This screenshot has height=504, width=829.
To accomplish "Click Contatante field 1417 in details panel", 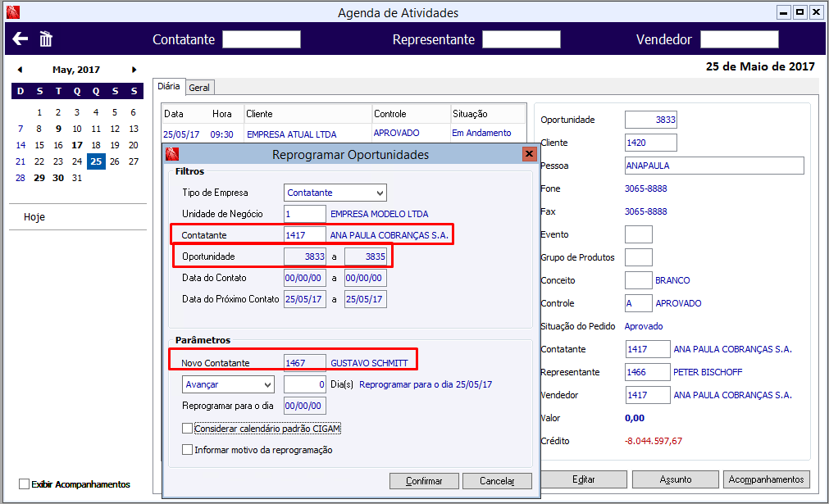I will point(648,349).
